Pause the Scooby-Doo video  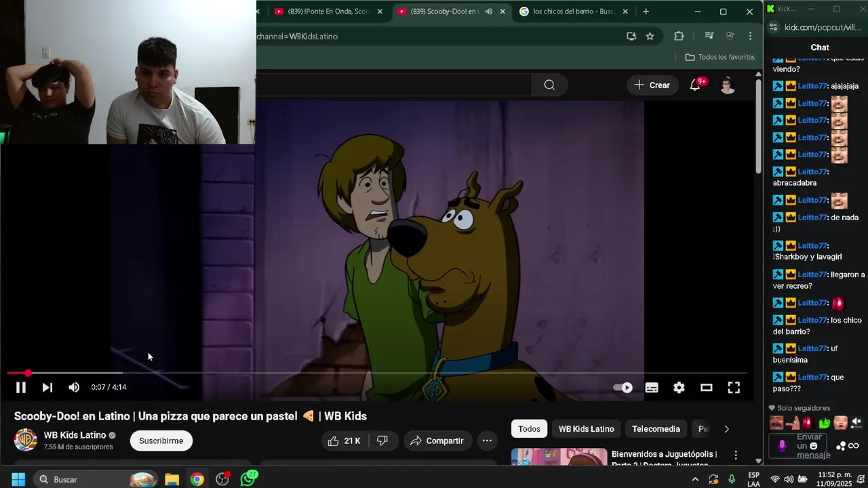[x=20, y=388]
